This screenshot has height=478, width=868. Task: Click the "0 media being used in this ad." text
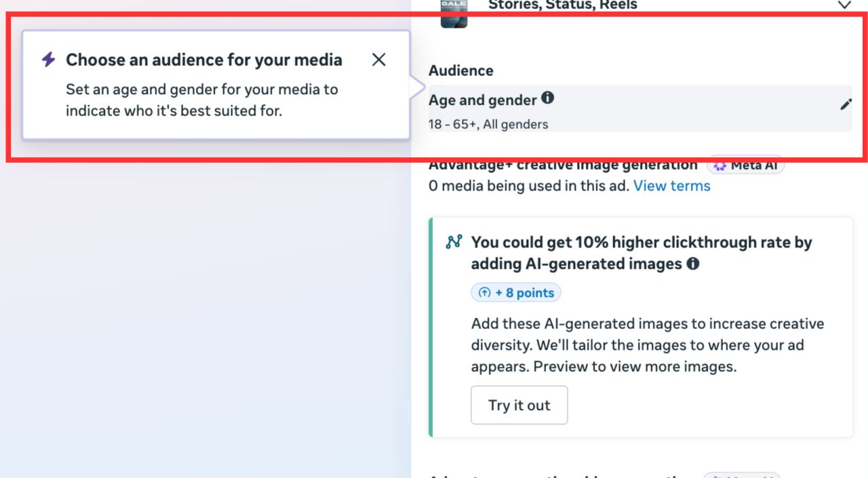pos(529,186)
